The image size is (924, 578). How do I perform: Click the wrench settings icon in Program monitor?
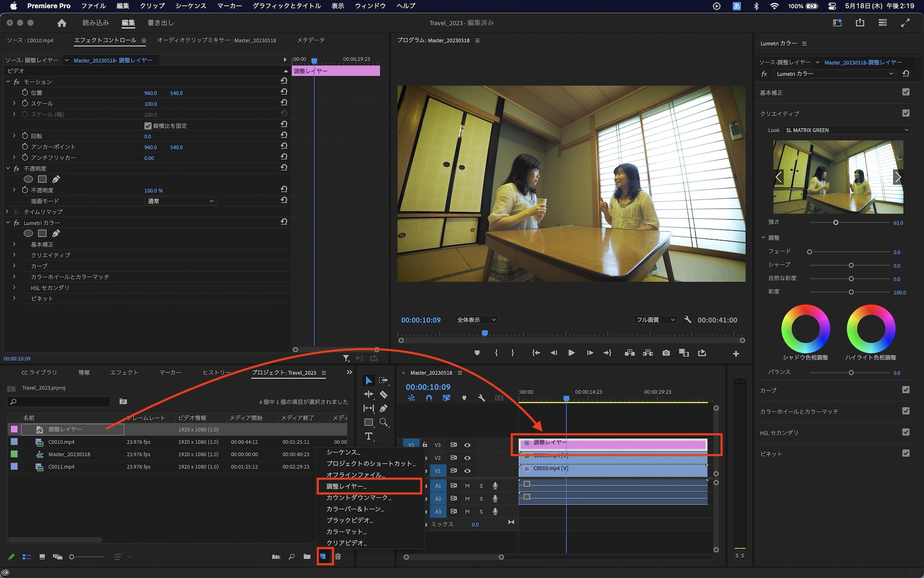(x=687, y=320)
